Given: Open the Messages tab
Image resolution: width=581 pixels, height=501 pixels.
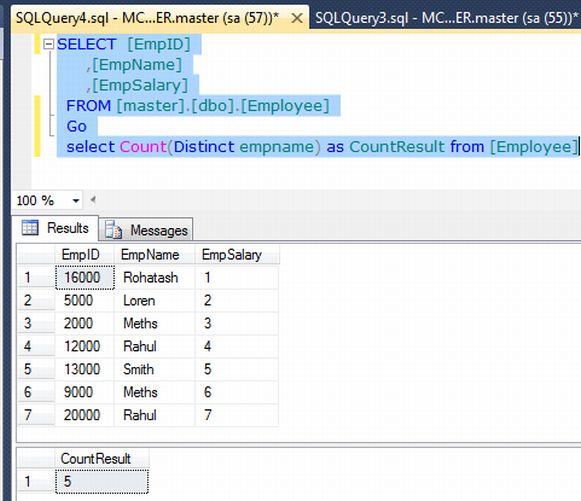Looking at the screenshot, I should (x=146, y=230).
